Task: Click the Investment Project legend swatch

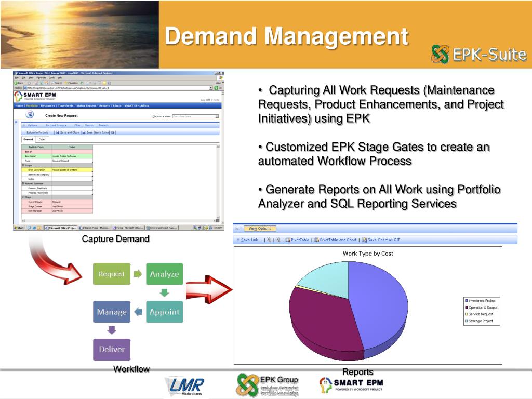Action: coord(466,301)
